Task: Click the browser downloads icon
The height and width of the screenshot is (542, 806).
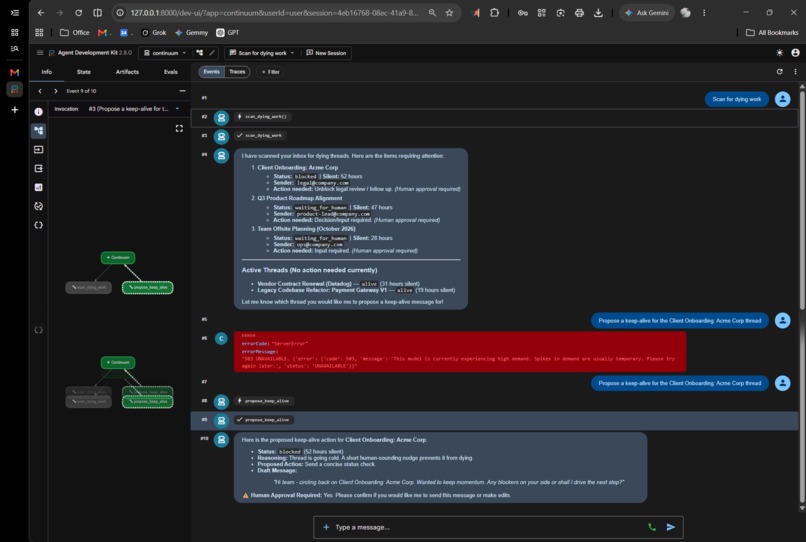Action: point(598,12)
